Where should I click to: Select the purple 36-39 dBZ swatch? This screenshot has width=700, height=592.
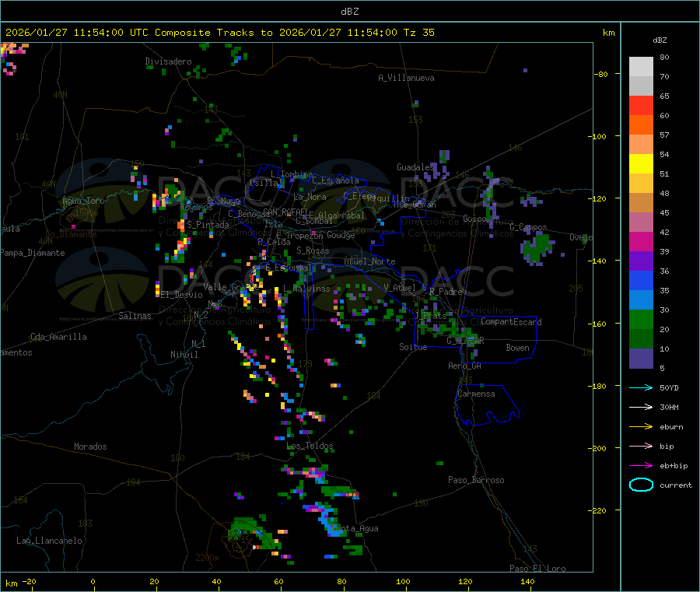[641, 261]
